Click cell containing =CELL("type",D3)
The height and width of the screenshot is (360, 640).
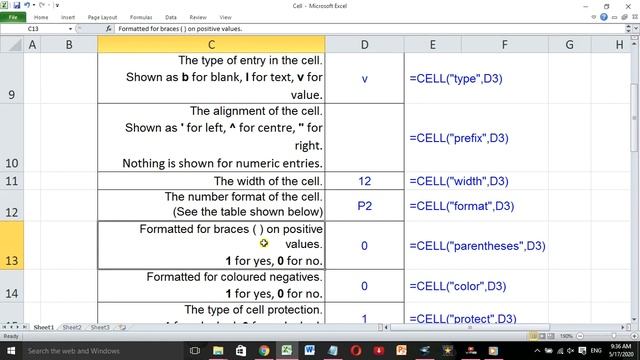(x=456, y=78)
